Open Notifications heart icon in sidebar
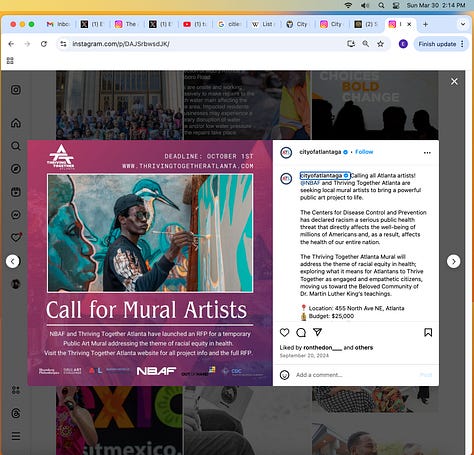This screenshot has width=474, height=455. [x=16, y=237]
